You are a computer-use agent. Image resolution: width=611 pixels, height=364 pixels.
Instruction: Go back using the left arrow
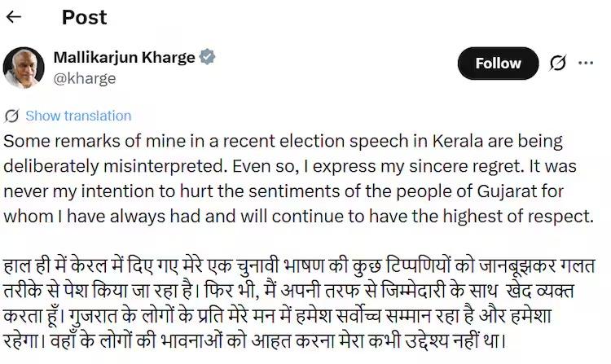click(x=14, y=17)
